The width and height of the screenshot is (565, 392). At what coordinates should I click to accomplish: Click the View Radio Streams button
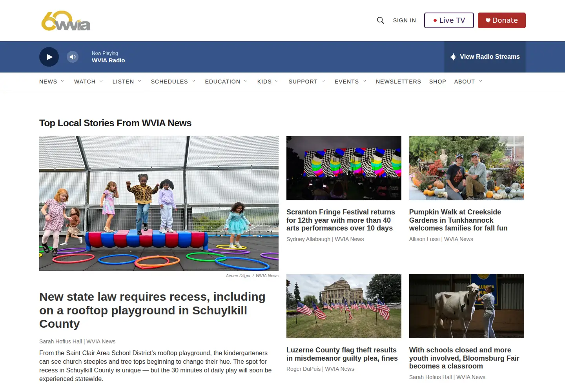(x=485, y=57)
